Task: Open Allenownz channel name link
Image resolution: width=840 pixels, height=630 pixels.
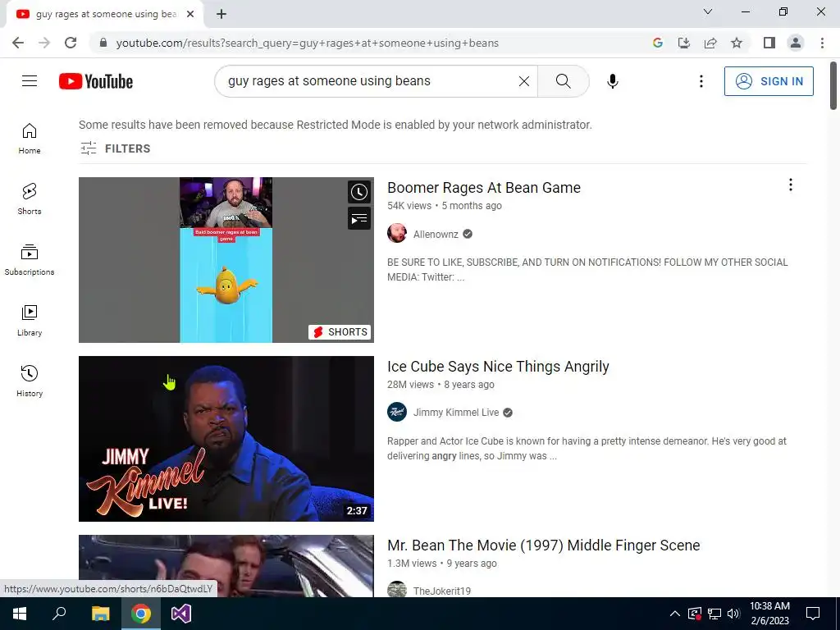Action: (x=436, y=234)
